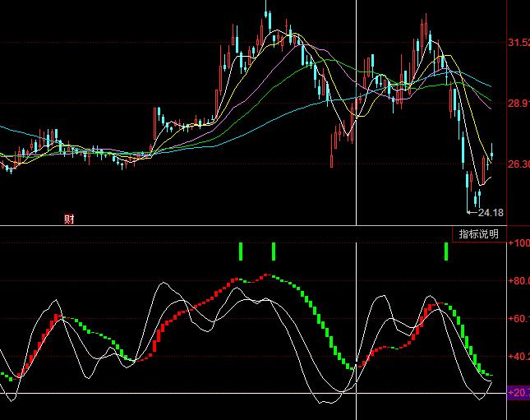
Task: Click the divider between price and indicator panels
Action: tap(247, 225)
